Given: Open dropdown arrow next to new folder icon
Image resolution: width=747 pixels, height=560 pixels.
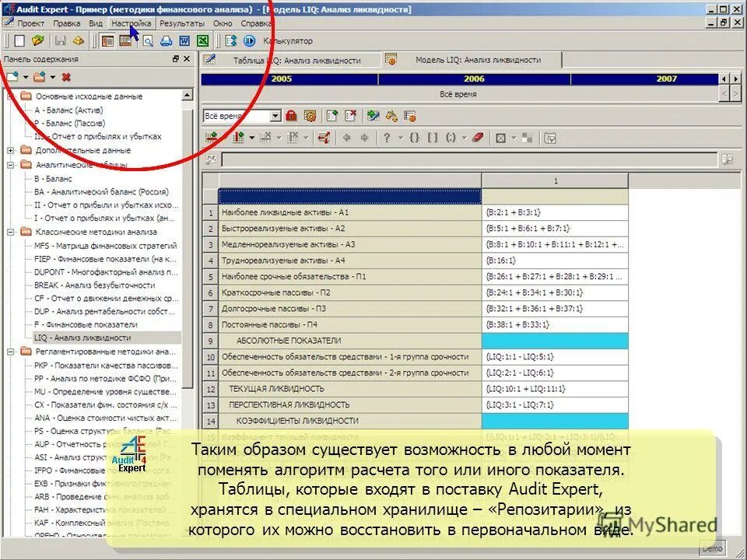Looking at the screenshot, I should coord(52,77).
